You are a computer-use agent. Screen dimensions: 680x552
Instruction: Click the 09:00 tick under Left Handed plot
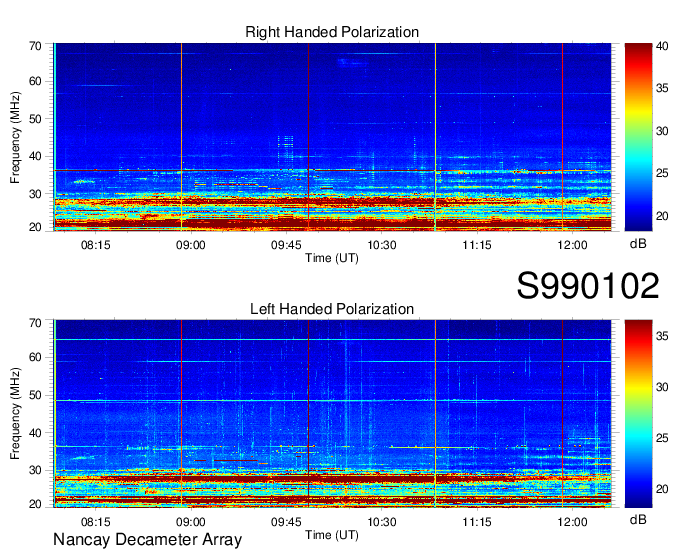[x=191, y=522]
